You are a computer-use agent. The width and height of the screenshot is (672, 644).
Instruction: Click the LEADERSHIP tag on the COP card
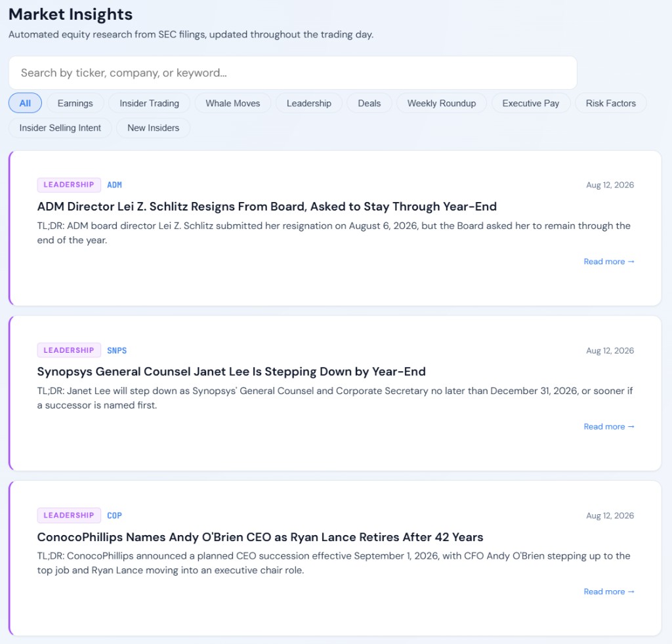[x=69, y=515]
